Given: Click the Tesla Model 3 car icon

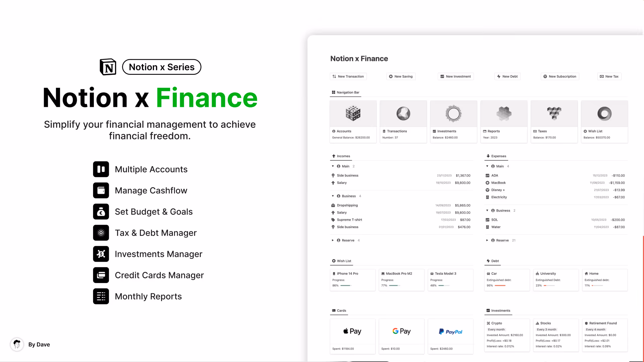Looking at the screenshot, I should pyautogui.click(x=432, y=274).
